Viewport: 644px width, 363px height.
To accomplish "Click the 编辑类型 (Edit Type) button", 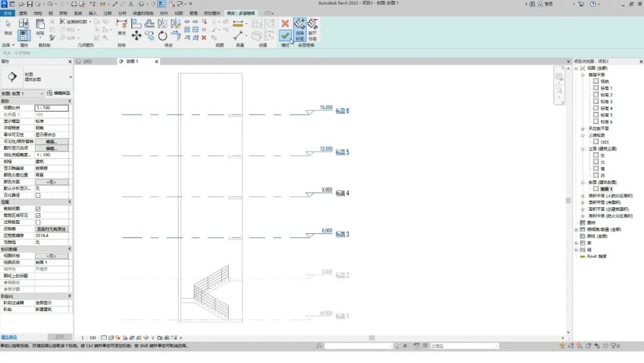I will click(58, 94).
